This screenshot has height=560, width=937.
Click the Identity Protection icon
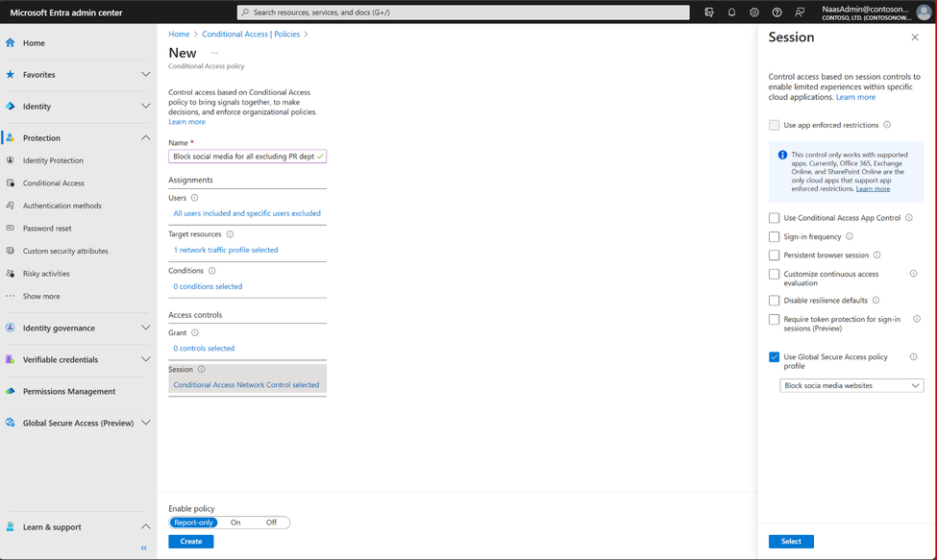11,160
